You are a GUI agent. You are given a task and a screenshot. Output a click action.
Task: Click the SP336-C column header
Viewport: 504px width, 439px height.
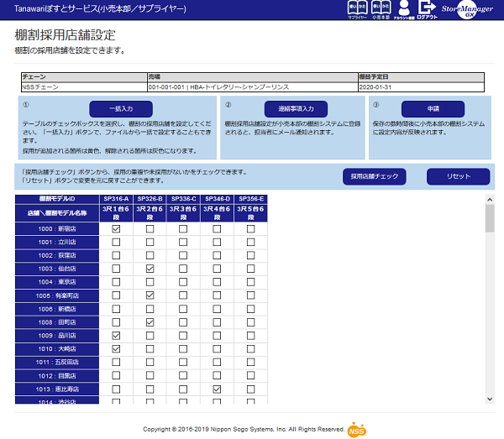[x=183, y=198]
